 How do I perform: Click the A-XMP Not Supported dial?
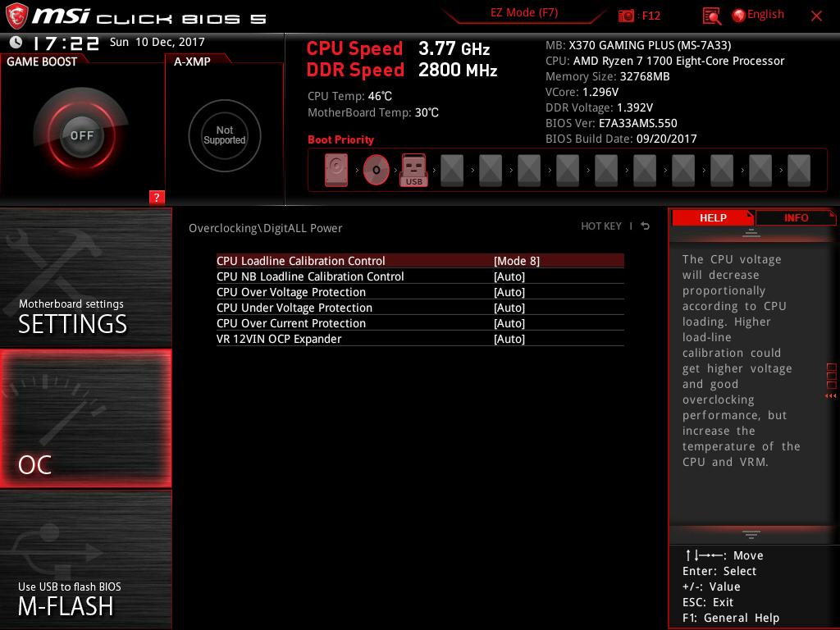225,135
